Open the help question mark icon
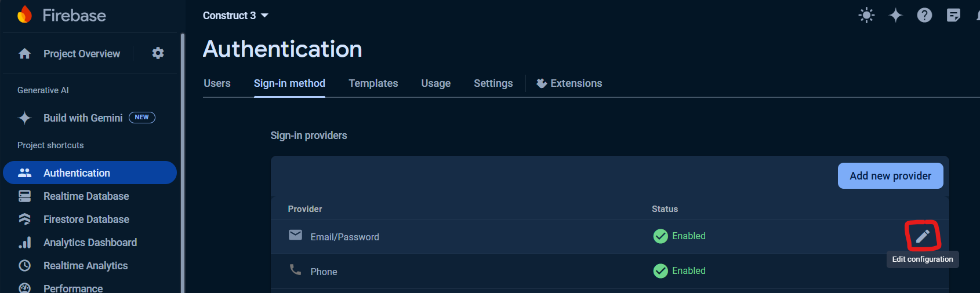980x293 pixels. click(924, 15)
